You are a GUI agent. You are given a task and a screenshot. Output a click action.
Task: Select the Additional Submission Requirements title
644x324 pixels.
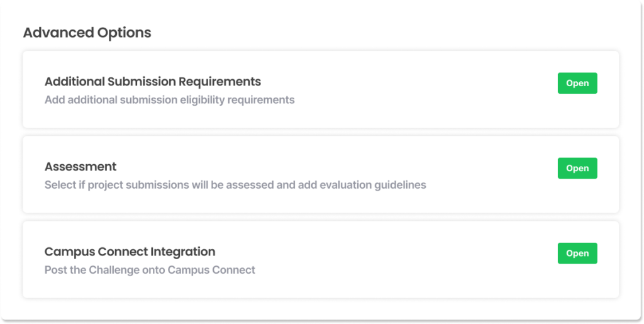[152, 82]
